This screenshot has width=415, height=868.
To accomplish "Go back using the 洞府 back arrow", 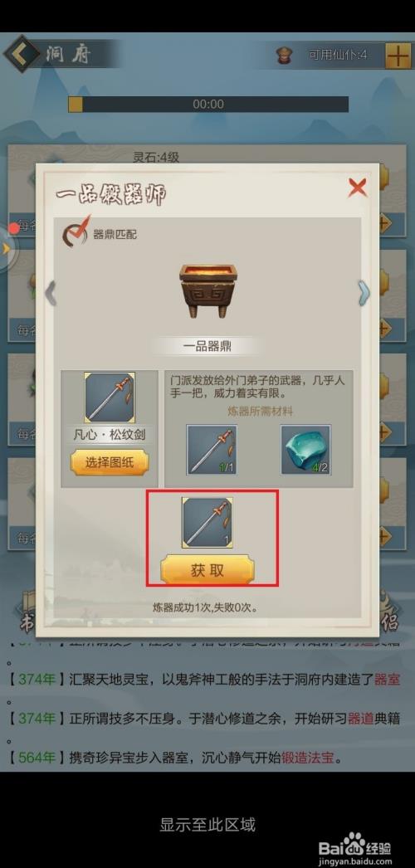I will click(22, 54).
